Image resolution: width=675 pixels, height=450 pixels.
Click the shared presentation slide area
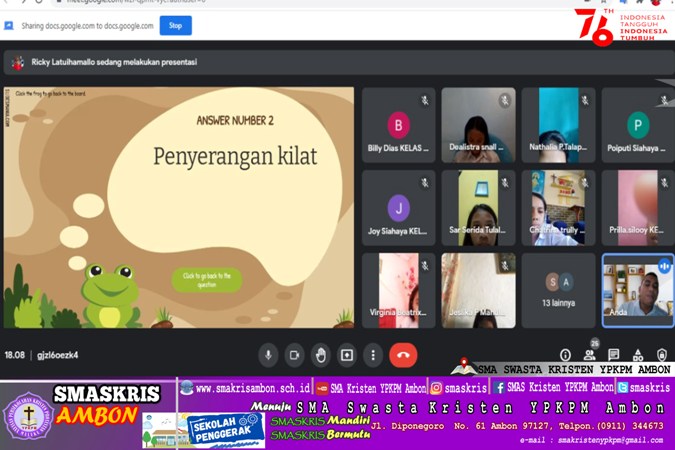coord(179,208)
